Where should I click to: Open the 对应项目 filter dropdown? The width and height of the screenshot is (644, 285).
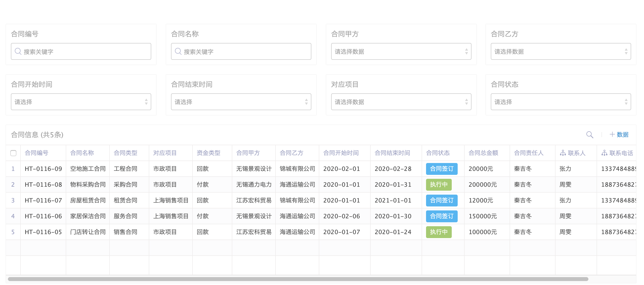coord(401,102)
